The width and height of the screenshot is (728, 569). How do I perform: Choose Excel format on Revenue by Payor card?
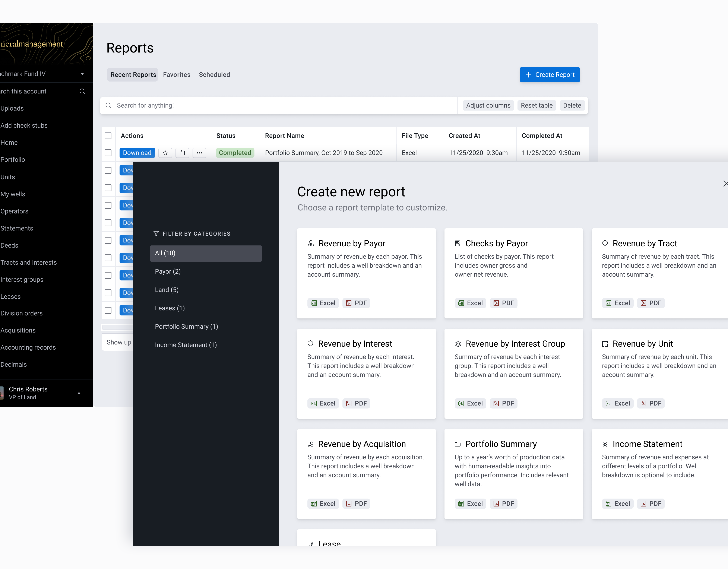click(323, 303)
